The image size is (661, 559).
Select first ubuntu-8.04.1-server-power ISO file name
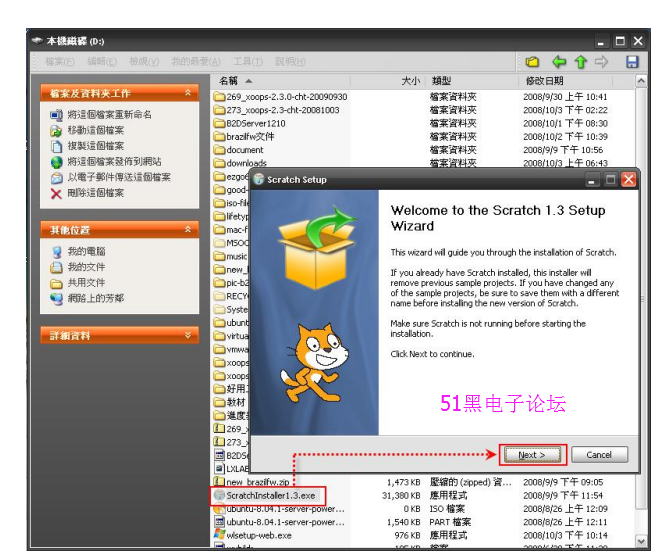pyautogui.click(x=285, y=508)
